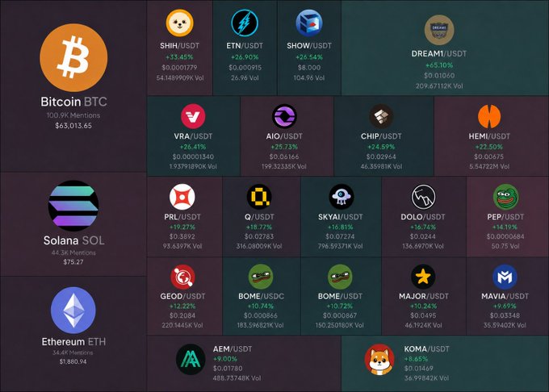Image resolution: width=549 pixels, height=392 pixels.
Task: Click the GEOD/USDT pair name
Action: [x=182, y=297]
